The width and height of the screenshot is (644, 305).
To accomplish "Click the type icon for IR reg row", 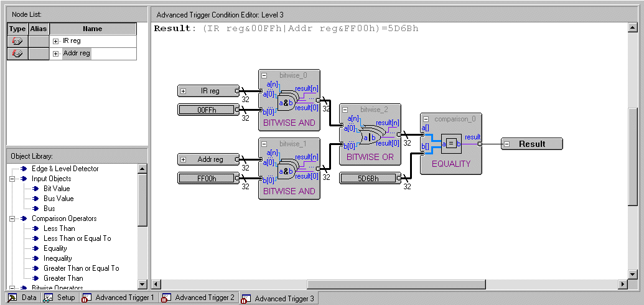I will [17, 41].
